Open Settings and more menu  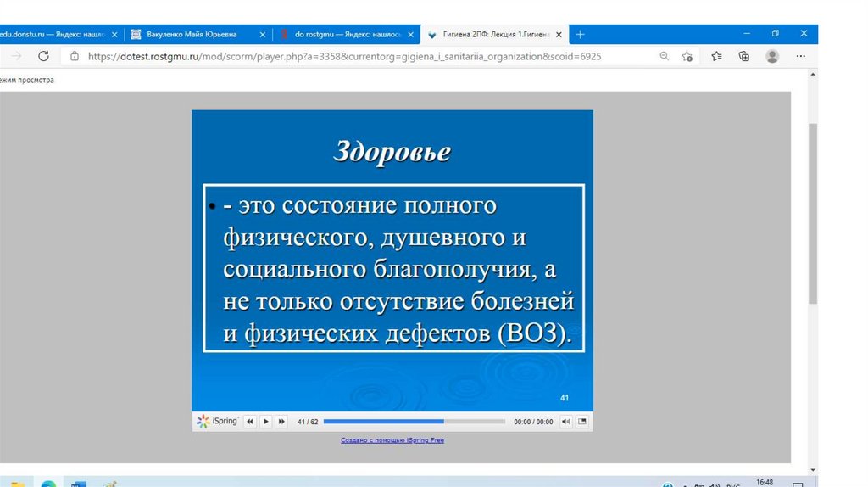point(802,56)
